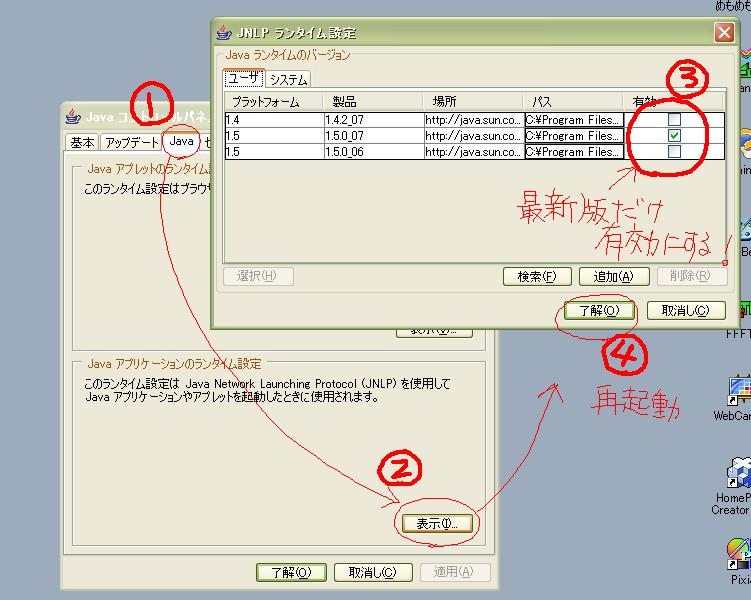The image size is (751, 600).
Task: Select the product cell 1.5.0_07
Action: (x=374, y=136)
